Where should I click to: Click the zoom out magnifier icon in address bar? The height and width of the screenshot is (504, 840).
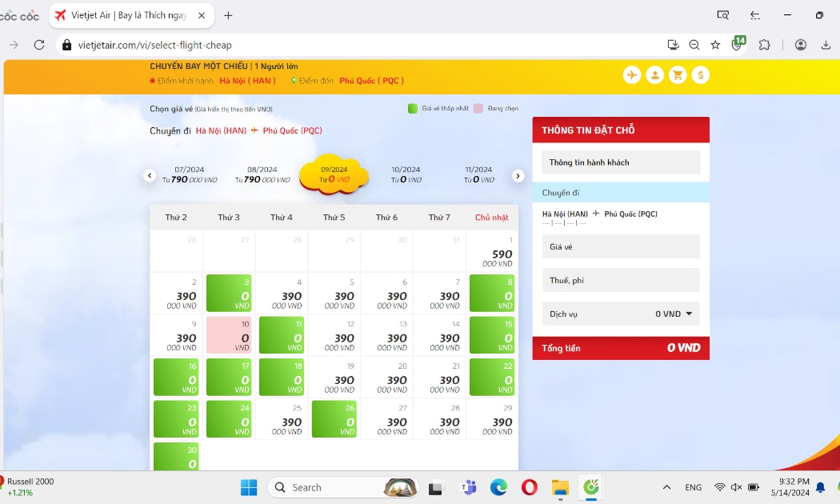694,45
